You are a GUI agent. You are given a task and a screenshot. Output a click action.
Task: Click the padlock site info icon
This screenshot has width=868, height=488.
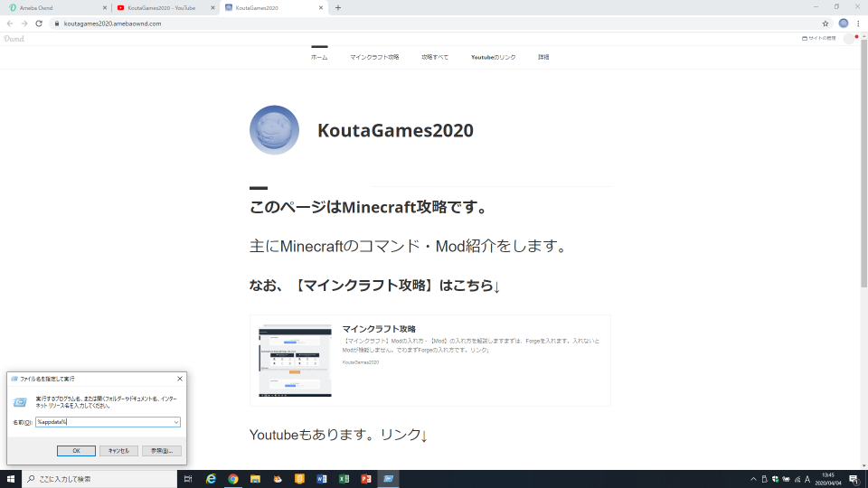tap(56, 23)
